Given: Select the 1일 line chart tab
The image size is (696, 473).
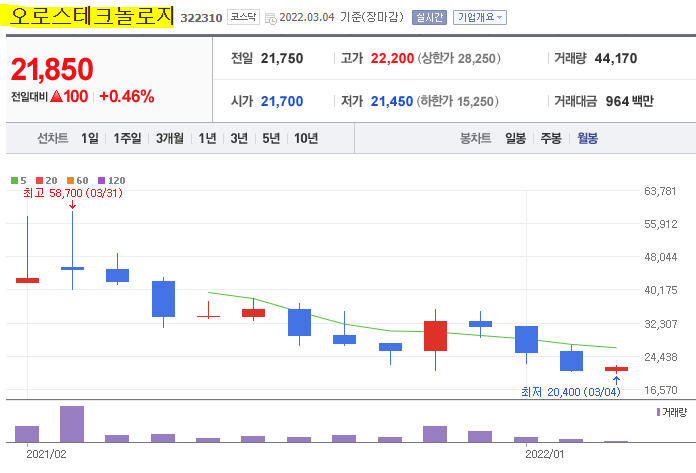Looking at the screenshot, I should (x=90, y=138).
